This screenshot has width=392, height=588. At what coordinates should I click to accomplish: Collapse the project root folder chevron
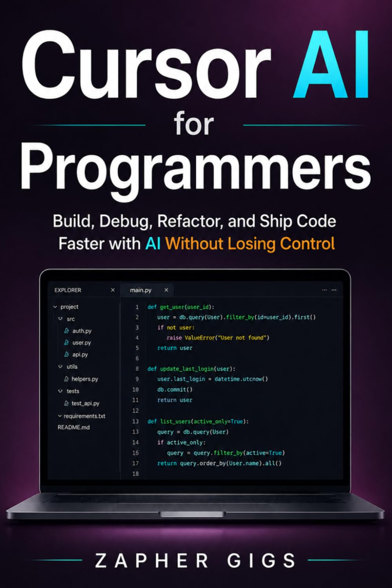click(55, 307)
